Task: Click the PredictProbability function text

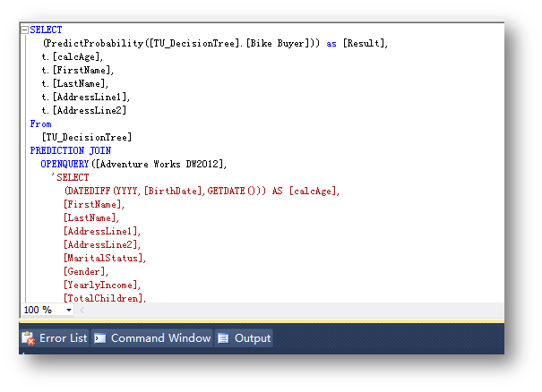Action: pos(94,44)
